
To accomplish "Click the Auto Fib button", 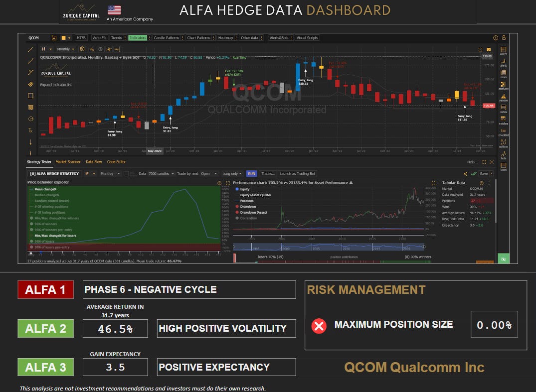I will tap(100, 38).
